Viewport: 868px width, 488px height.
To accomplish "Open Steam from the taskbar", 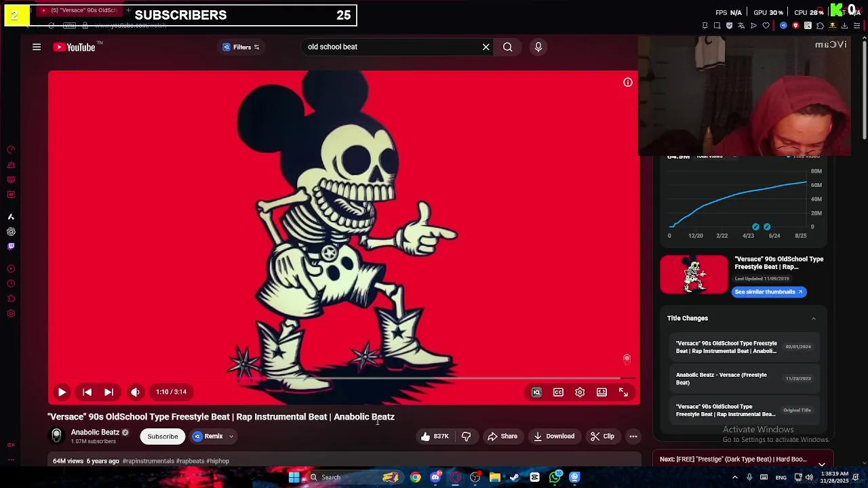I will (515, 477).
